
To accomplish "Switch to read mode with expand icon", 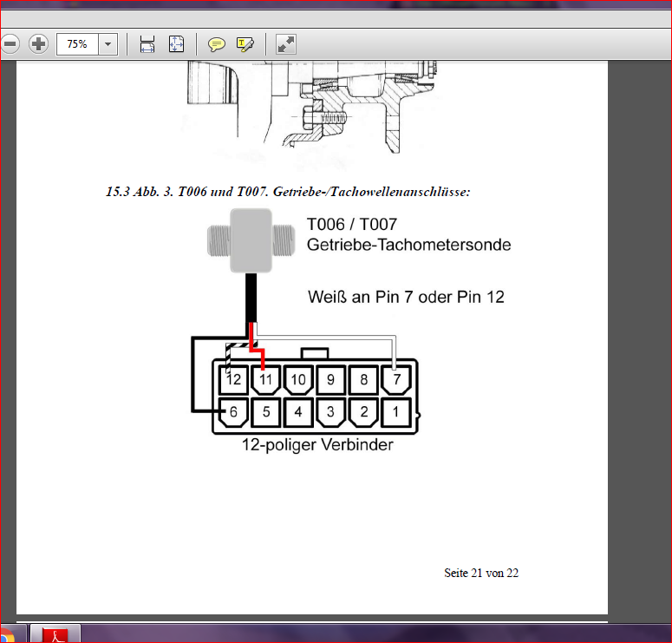I will pos(286,44).
